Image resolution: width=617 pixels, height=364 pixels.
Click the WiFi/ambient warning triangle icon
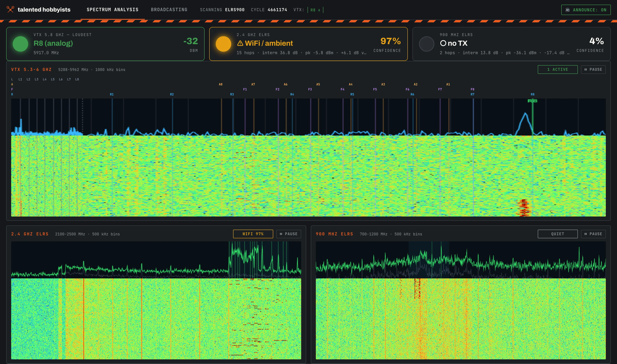pyautogui.click(x=240, y=43)
